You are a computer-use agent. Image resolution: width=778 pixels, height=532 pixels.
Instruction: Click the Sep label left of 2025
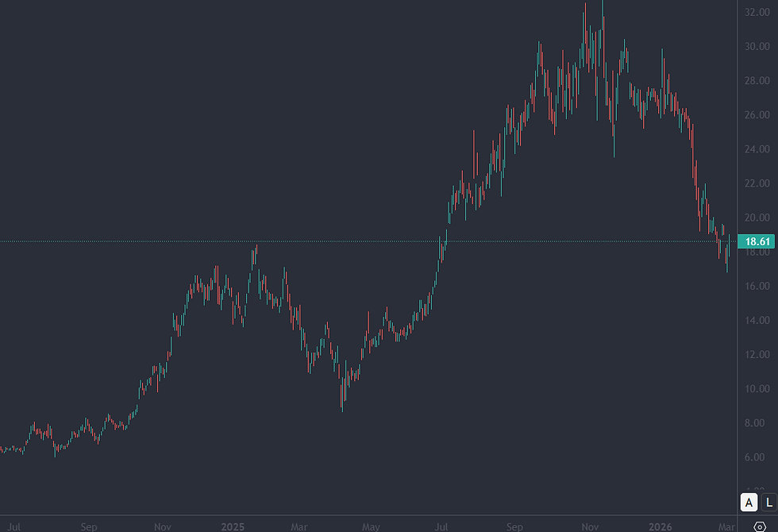coord(89,526)
